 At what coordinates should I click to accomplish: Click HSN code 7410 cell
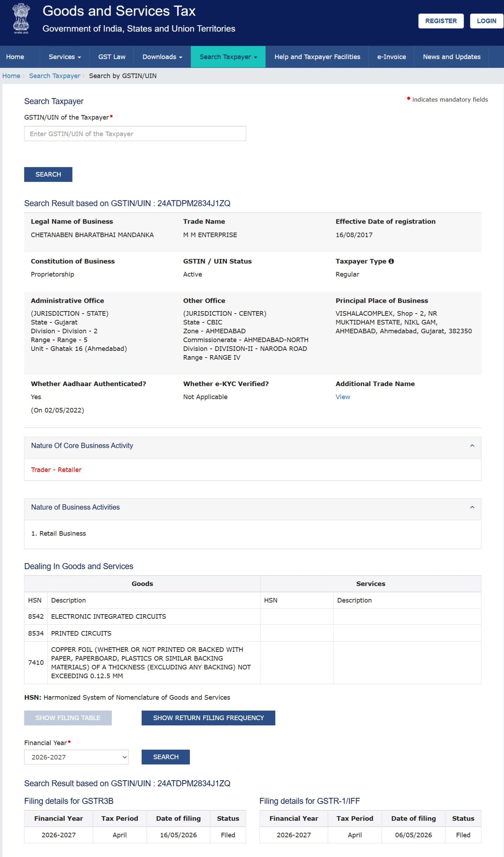point(36,662)
